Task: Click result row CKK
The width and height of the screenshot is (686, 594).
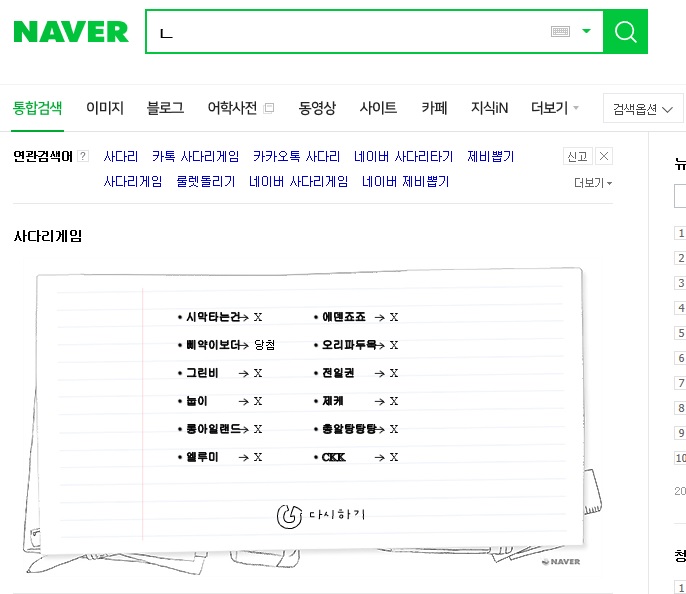Action: click(356, 457)
